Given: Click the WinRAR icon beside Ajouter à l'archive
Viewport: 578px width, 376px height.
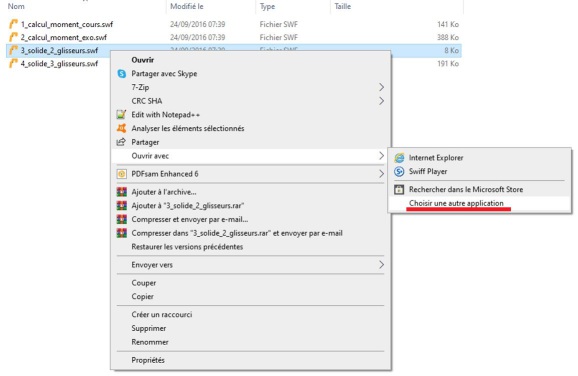Looking at the screenshot, I should click(x=122, y=192).
